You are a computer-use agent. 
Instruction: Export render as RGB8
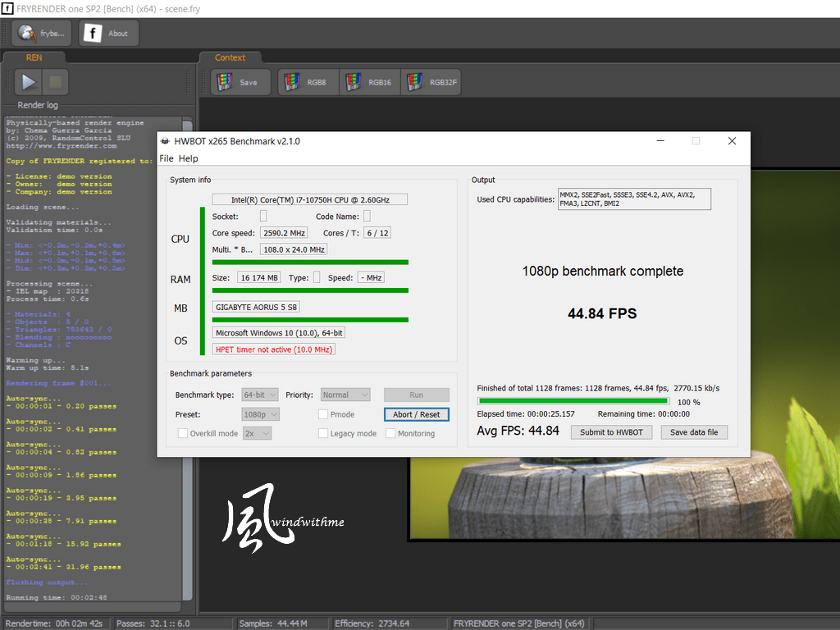(308, 83)
